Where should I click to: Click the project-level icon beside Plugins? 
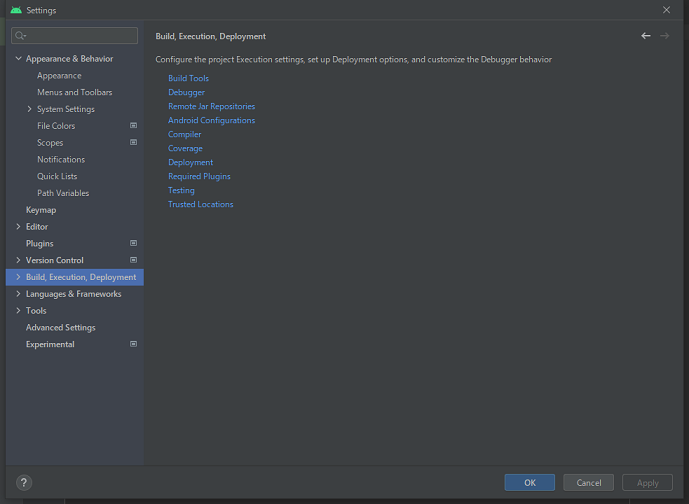tap(133, 243)
